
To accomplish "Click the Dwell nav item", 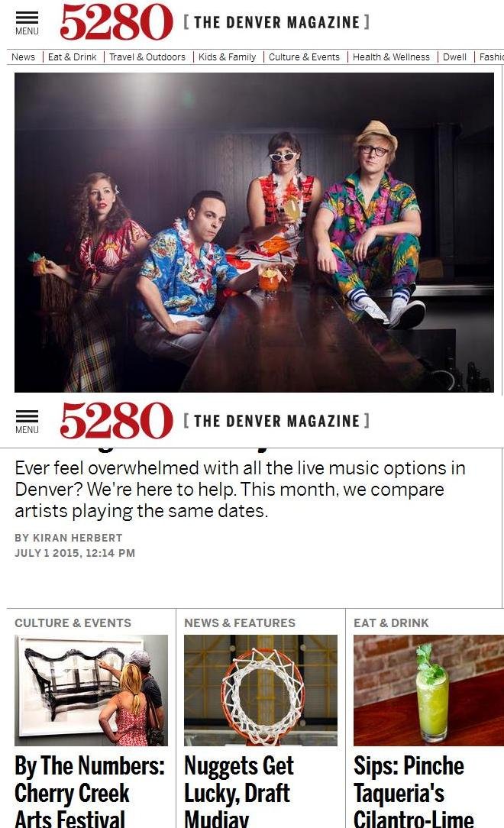I will pyautogui.click(x=454, y=57).
